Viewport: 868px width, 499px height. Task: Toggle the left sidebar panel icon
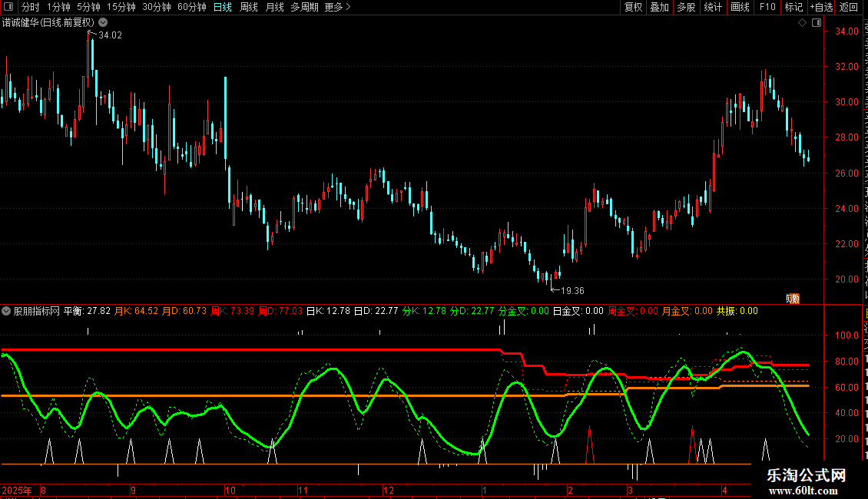[8, 7]
